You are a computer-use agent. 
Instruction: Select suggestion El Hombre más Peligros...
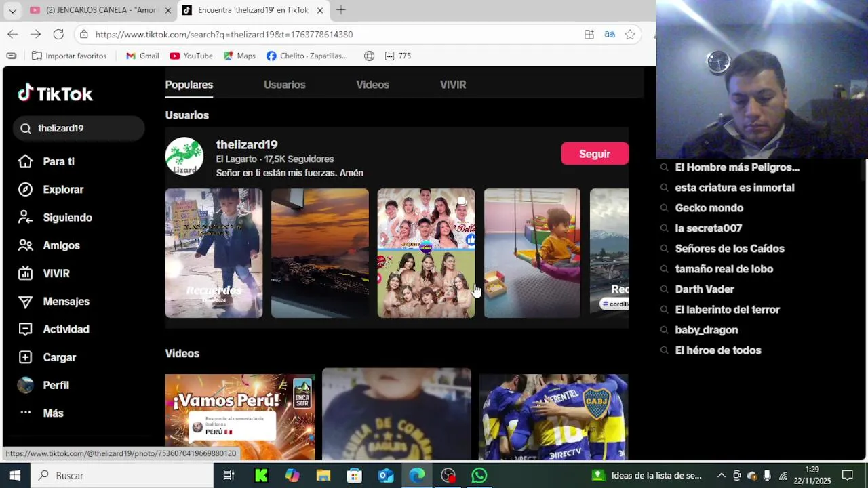737,167
